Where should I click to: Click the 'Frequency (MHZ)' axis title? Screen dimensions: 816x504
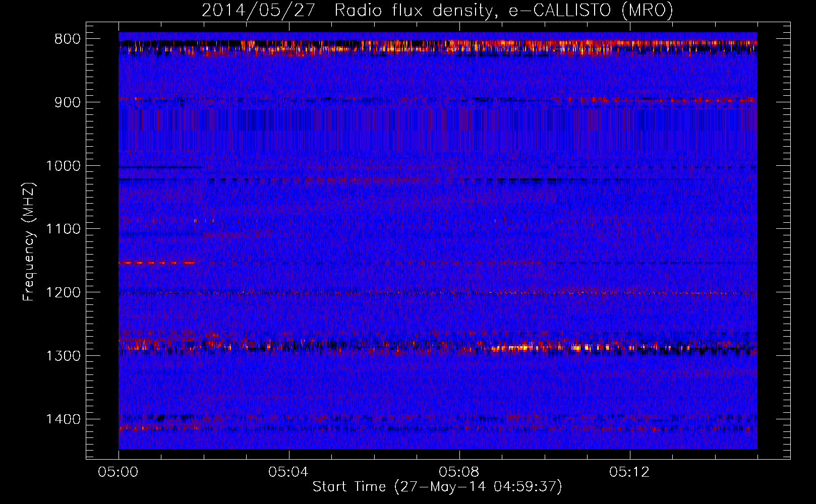point(29,242)
